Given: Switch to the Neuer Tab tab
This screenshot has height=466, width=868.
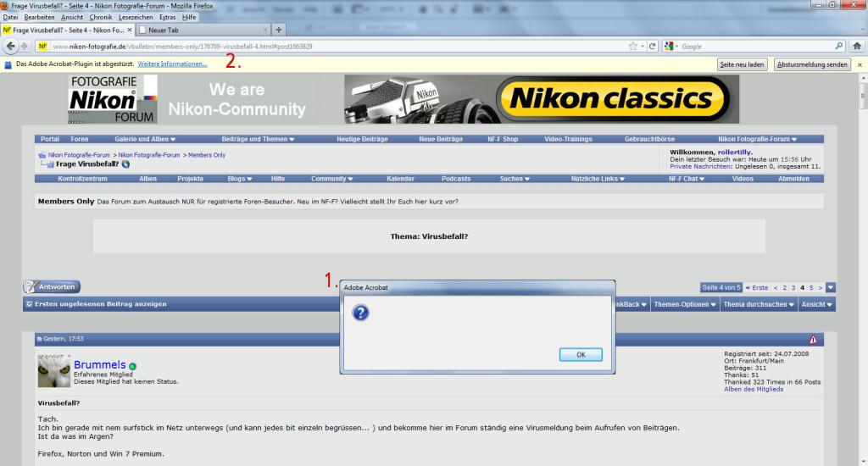Looking at the screenshot, I should [203, 30].
